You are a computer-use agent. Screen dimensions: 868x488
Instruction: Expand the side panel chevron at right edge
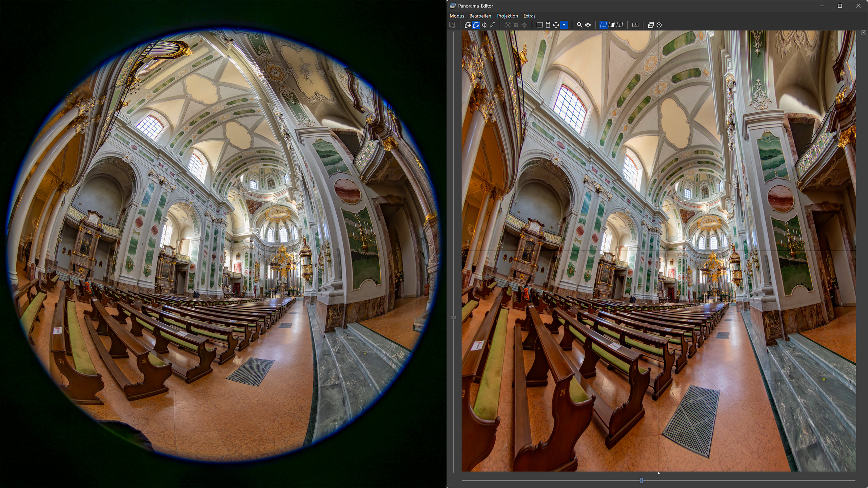863,33
